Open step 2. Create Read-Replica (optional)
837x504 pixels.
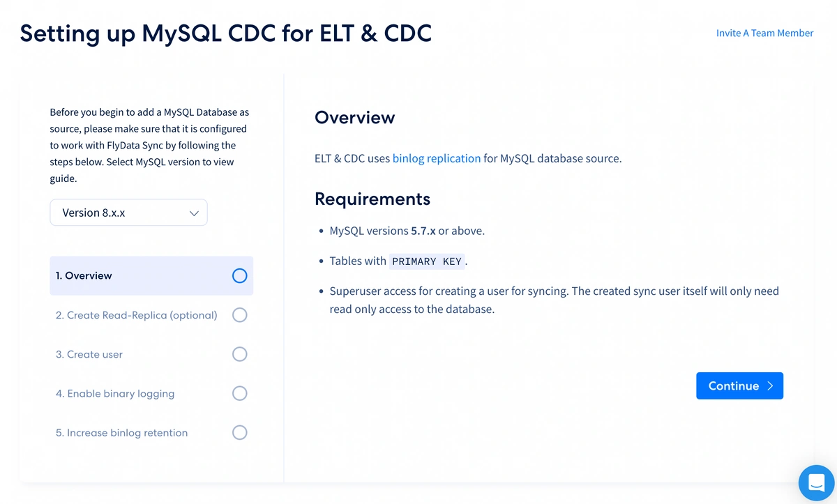coord(151,315)
